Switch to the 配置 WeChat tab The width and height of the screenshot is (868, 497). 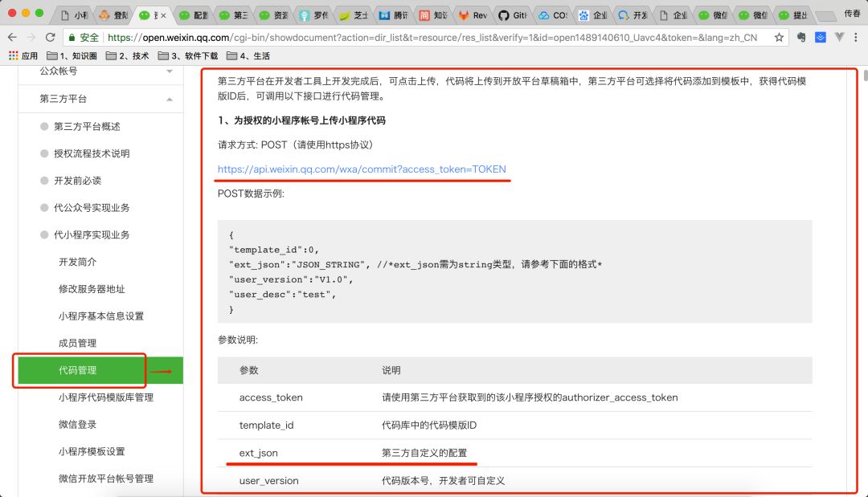coord(193,15)
